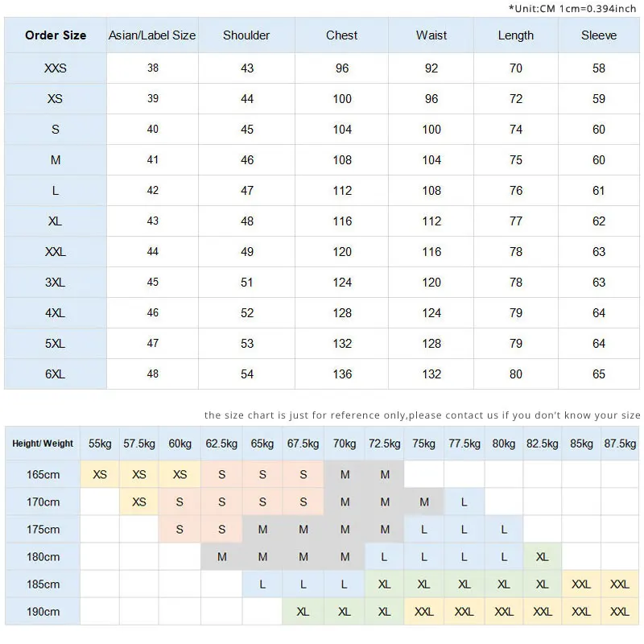
Task: Select the chest value 136 cell
Action: pos(342,374)
